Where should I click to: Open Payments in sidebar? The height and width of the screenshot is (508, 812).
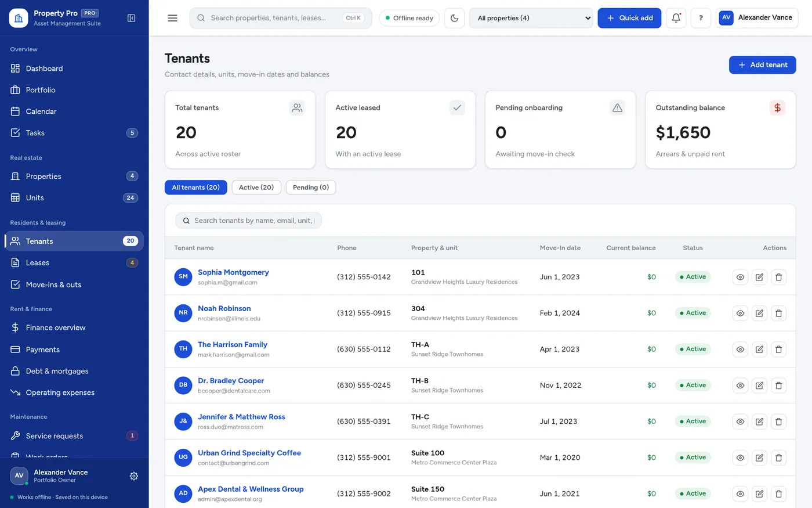pos(74,350)
